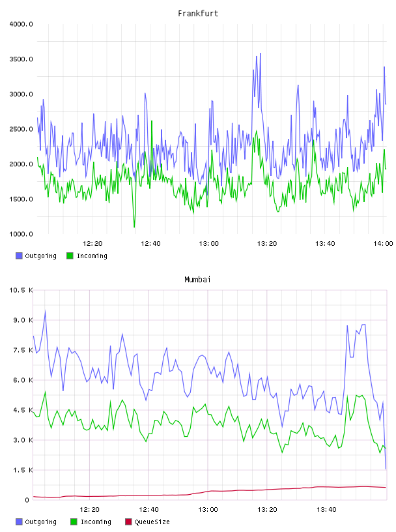Click the Mumbai chart title
This screenshot has width=396, height=532.
[x=197, y=280]
